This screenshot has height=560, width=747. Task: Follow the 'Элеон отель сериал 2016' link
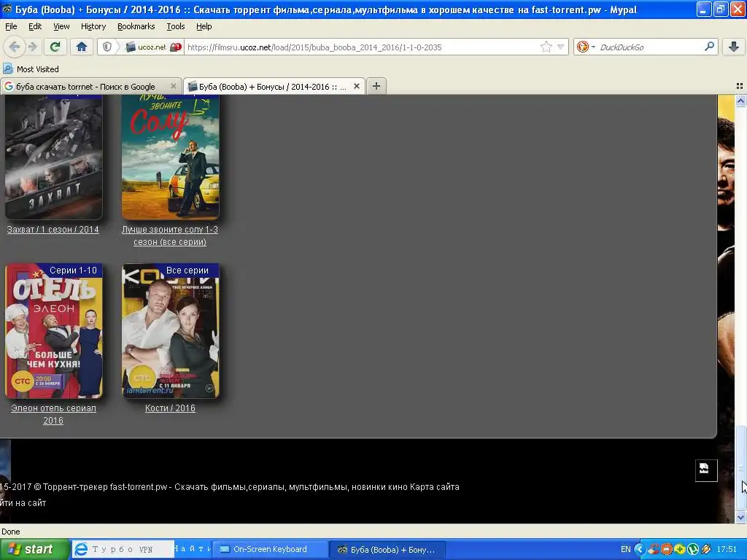tap(53, 414)
